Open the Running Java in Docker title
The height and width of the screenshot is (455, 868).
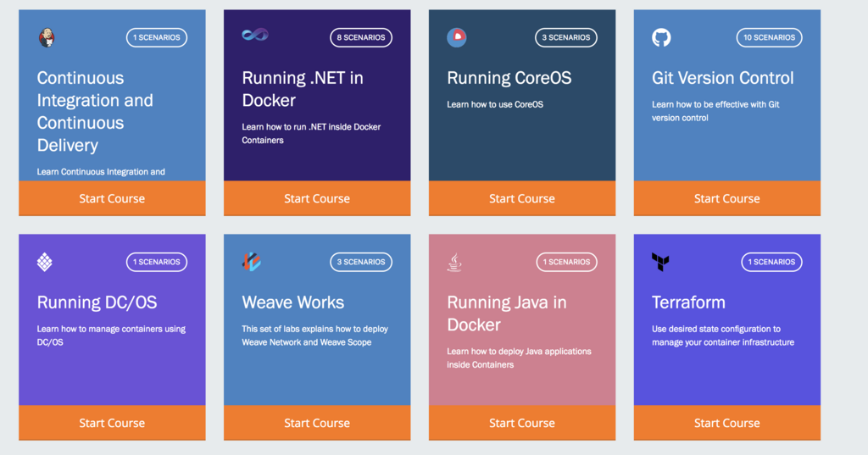tap(507, 314)
